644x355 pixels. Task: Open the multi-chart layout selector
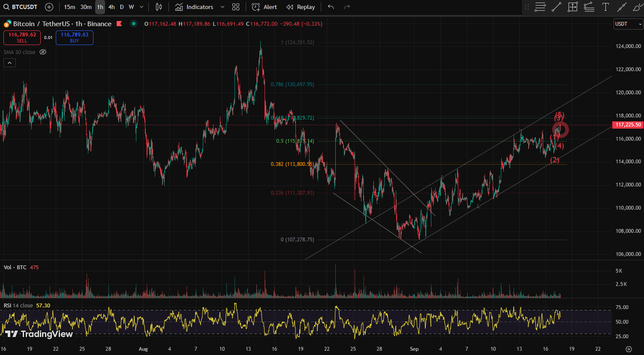click(235, 7)
